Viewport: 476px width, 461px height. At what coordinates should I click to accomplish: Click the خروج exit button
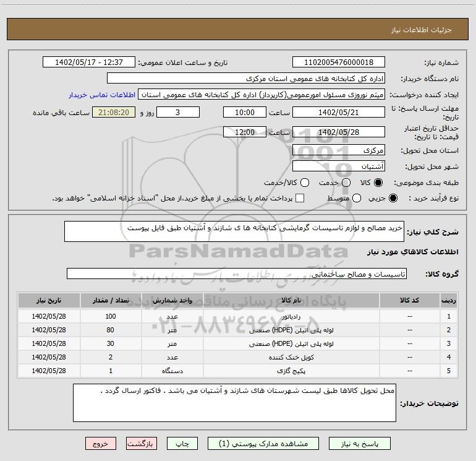point(101,444)
